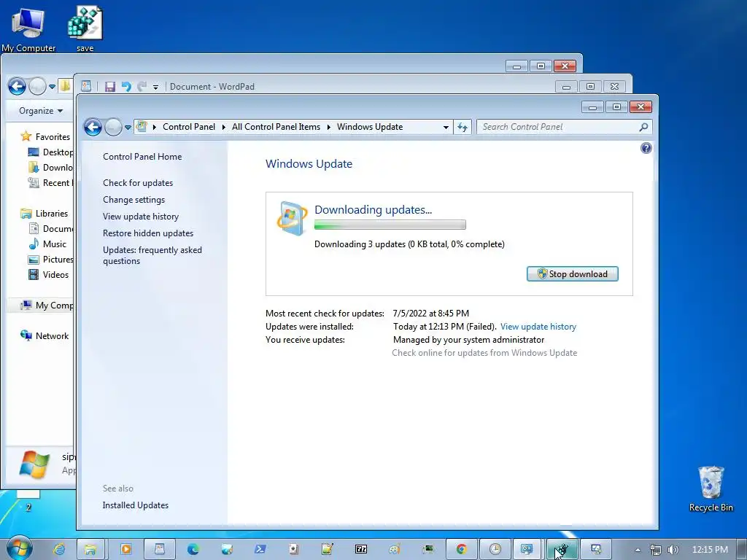
Task: Click the network tray icon
Action: click(x=656, y=550)
